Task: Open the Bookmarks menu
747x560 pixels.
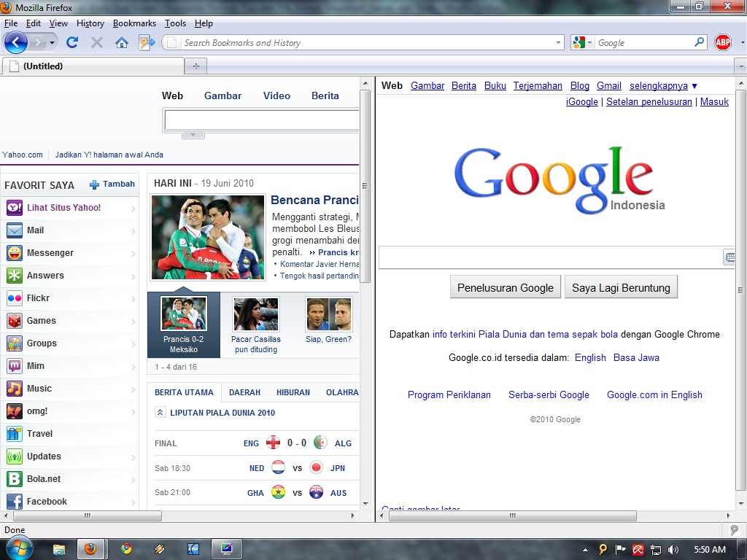Action: pos(134,23)
